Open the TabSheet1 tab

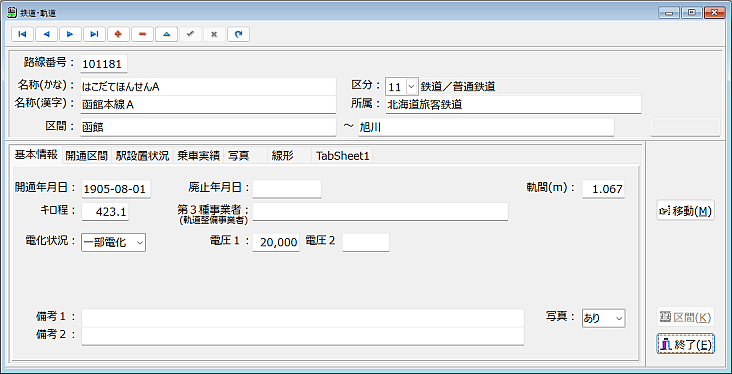click(343, 156)
